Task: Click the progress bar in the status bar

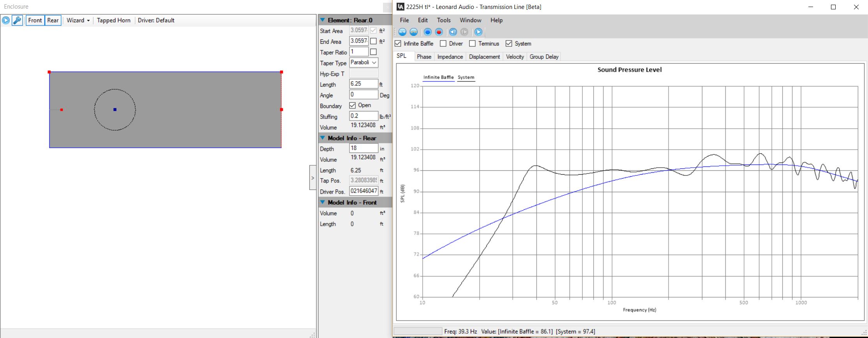Action: [x=418, y=331]
